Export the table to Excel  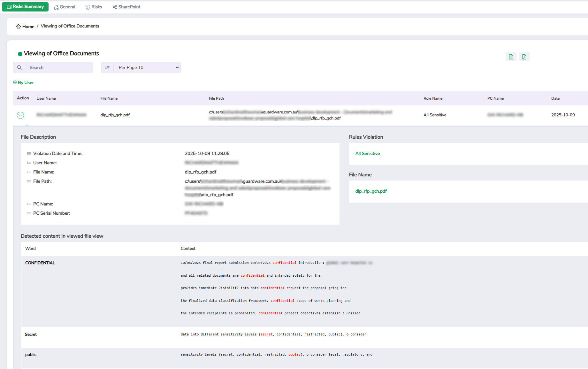coord(511,57)
